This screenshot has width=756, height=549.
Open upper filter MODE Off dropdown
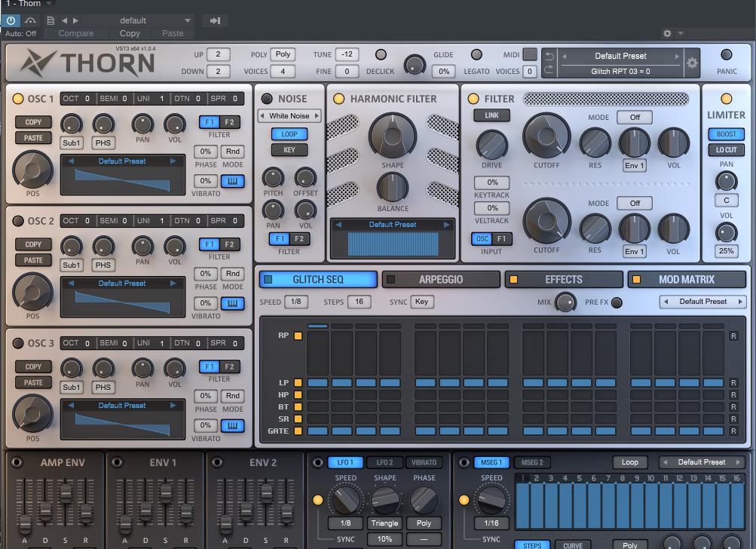tap(635, 117)
